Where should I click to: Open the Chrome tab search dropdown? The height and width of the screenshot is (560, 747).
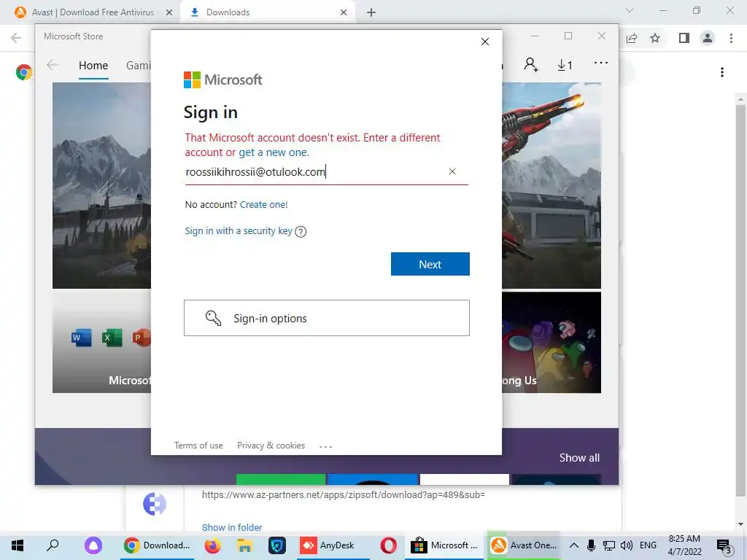coord(630,10)
